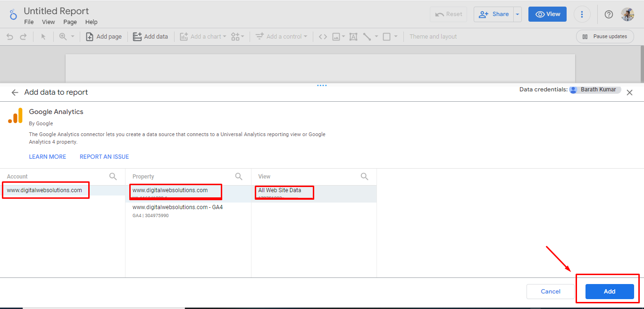
Task: Open the View menu
Action: (49, 22)
